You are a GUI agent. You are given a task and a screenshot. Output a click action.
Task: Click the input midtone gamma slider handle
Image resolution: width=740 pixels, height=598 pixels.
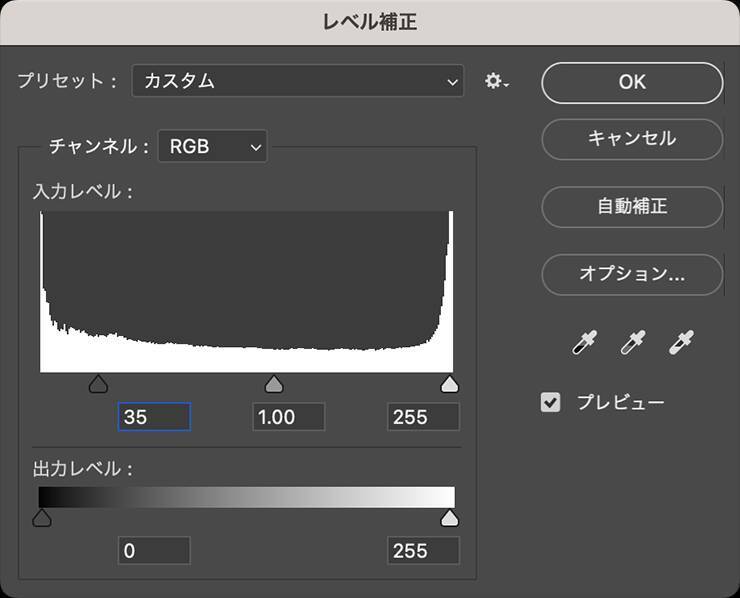coord(273,385)
